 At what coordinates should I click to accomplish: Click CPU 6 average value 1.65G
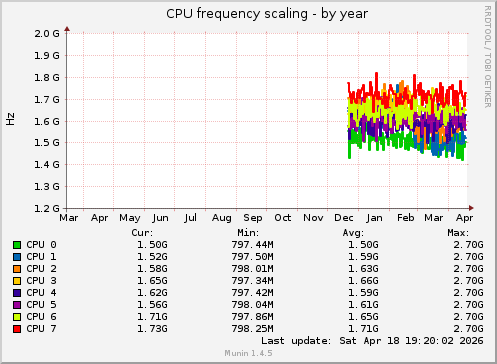point(363,317)
